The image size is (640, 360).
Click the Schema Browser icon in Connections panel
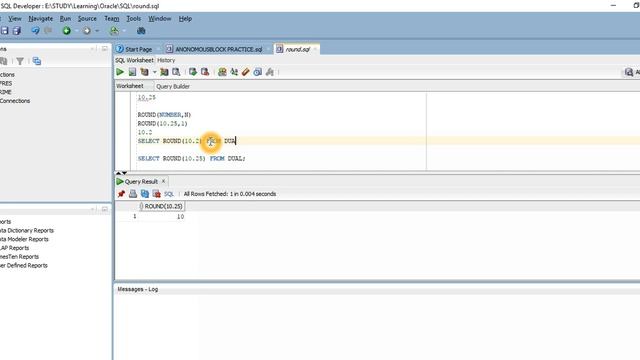click(x=37, y=61)
